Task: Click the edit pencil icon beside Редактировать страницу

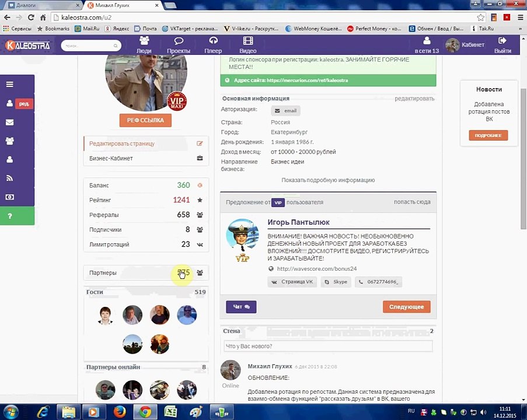Action: click(x=200, y=143)
